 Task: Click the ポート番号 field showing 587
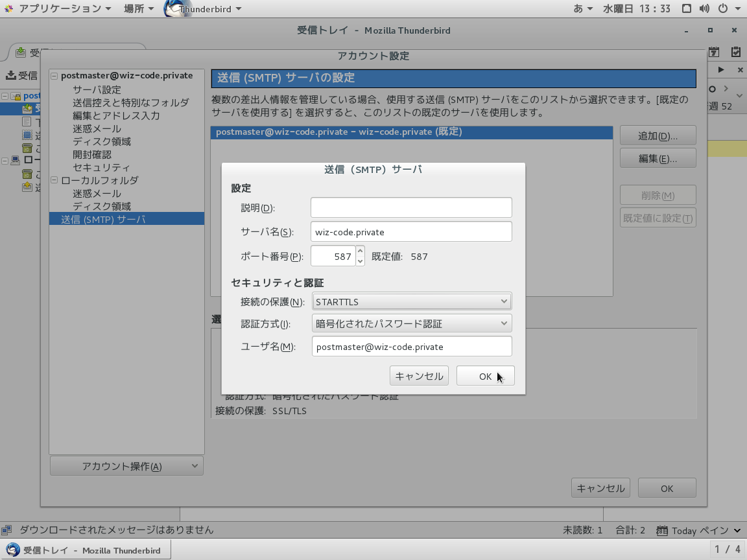(x=333, y=256)
